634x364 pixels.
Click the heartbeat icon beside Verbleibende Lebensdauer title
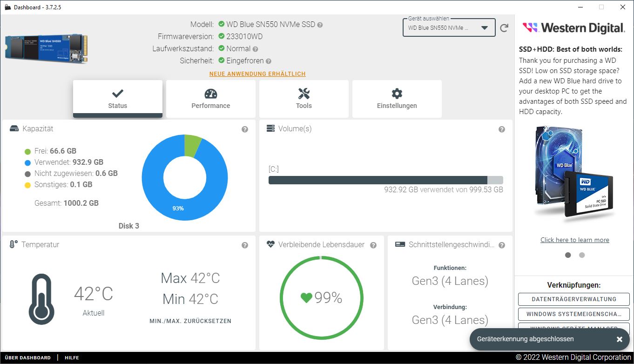pyautogui.click(x=270, y=244)
